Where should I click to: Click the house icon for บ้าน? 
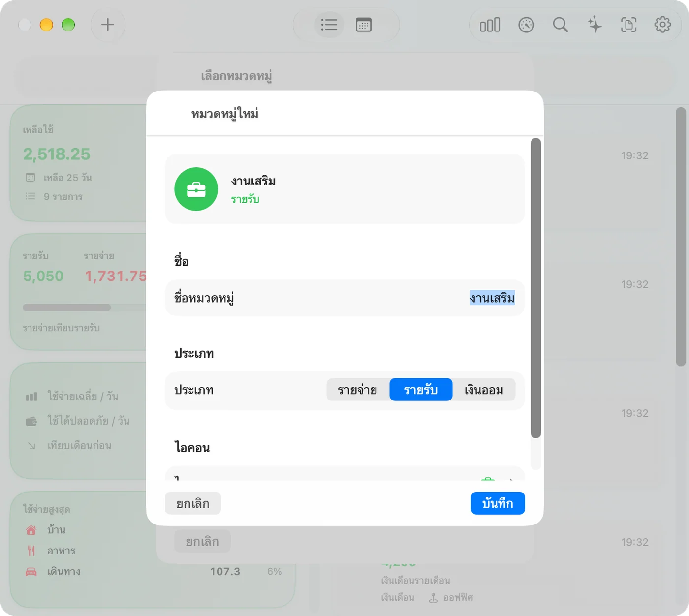click(x=31, y=530)
